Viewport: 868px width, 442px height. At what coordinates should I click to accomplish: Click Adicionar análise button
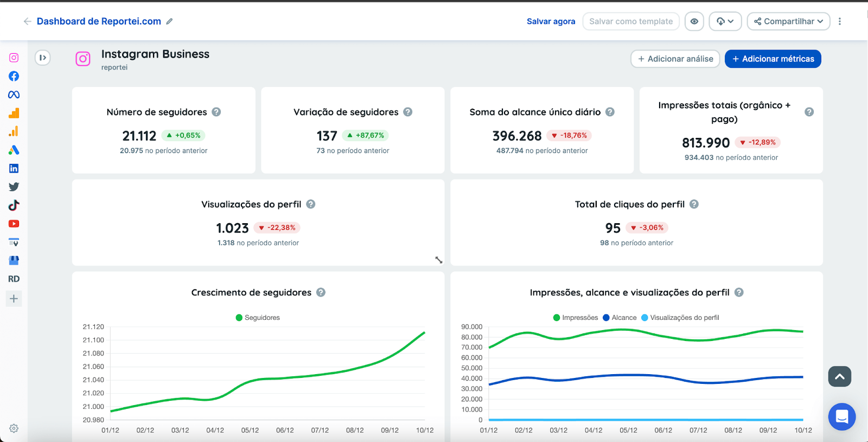(675, 59)
